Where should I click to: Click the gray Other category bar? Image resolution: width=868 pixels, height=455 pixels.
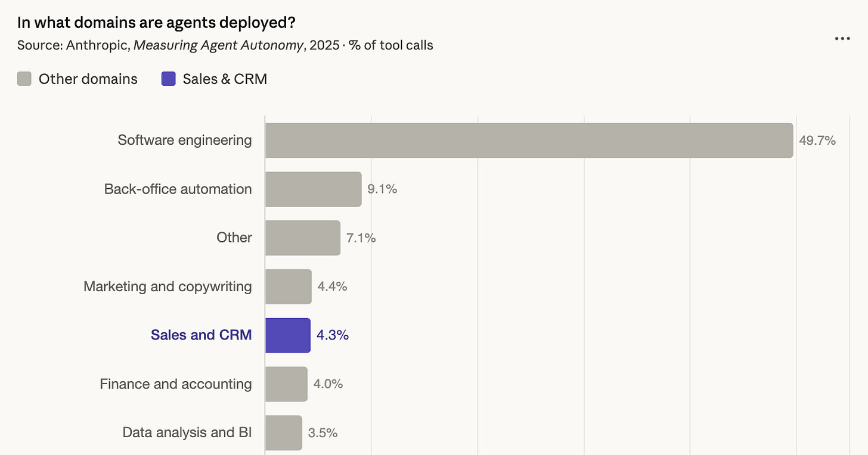point(303,238)
